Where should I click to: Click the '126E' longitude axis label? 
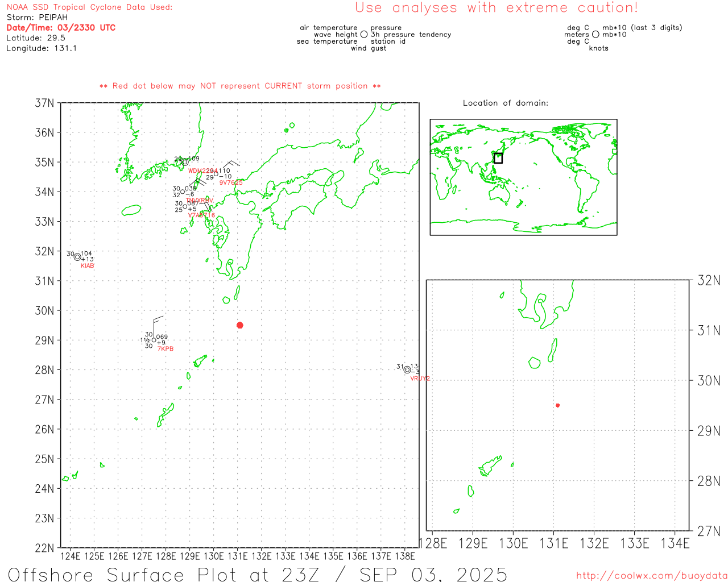tap(118, 556)
